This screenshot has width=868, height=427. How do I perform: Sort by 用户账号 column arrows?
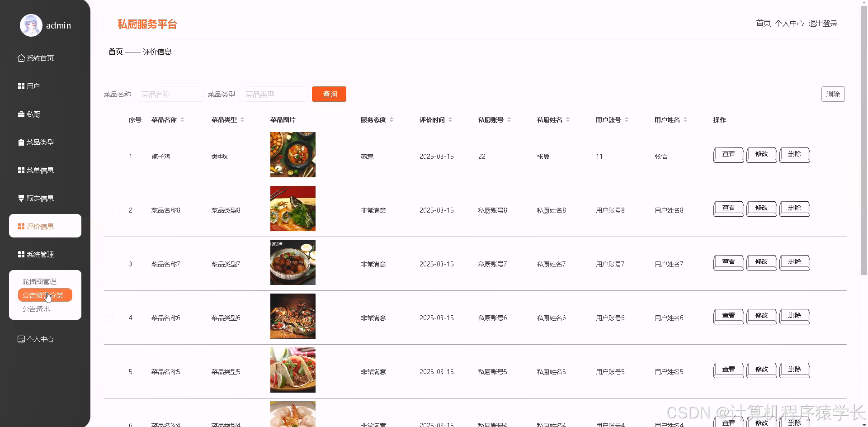(627, 120)
